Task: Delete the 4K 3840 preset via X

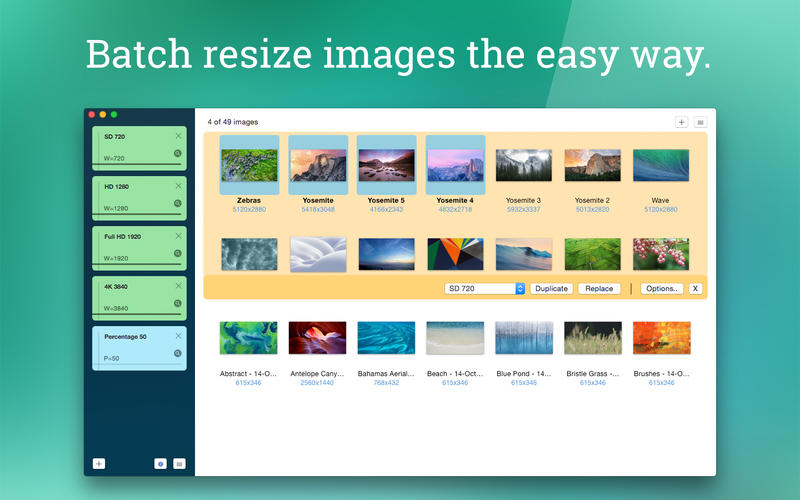Action: pyautogui.click(x=179, y=286)
